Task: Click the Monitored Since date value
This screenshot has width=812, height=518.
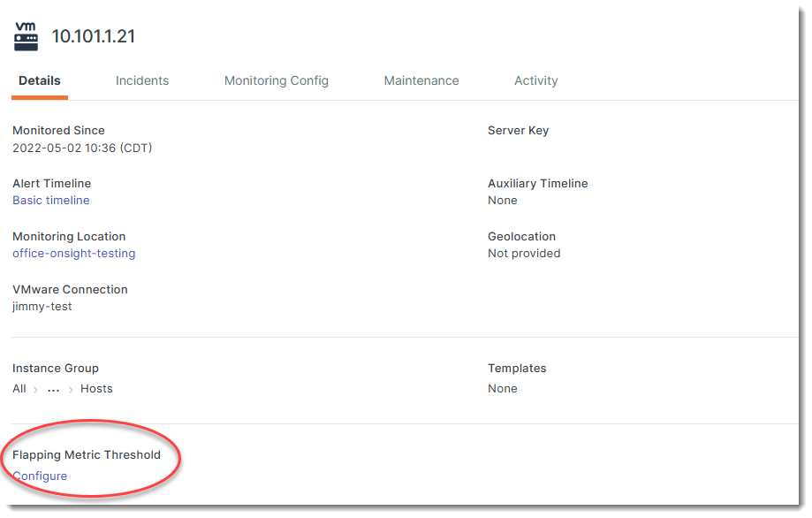Action: [x=82, y=149]
